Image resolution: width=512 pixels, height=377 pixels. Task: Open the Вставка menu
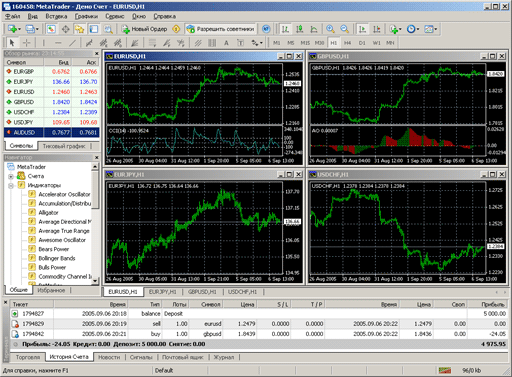[56, 16]
